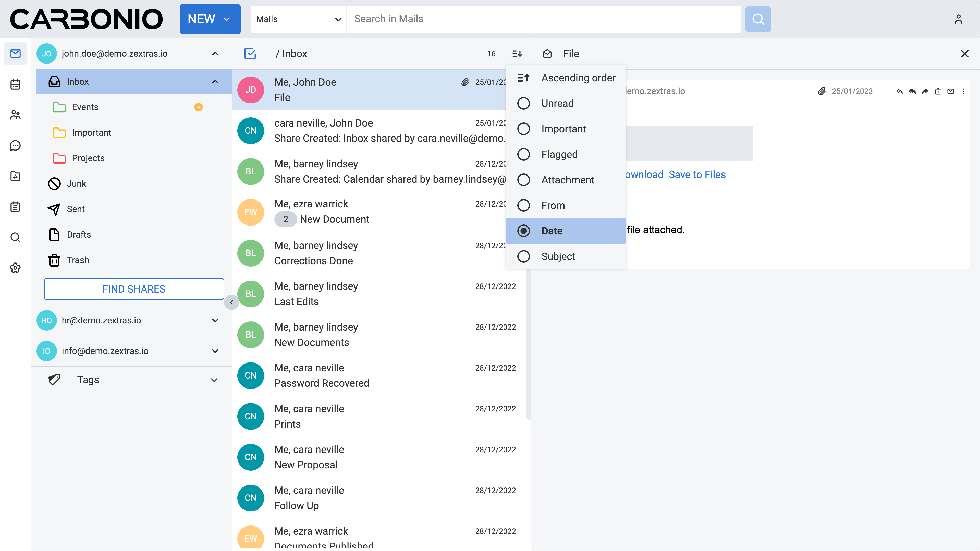Click the forward arrow icon in the email header
The height and width of the screenshot is (551, 980).
point(925,91)
